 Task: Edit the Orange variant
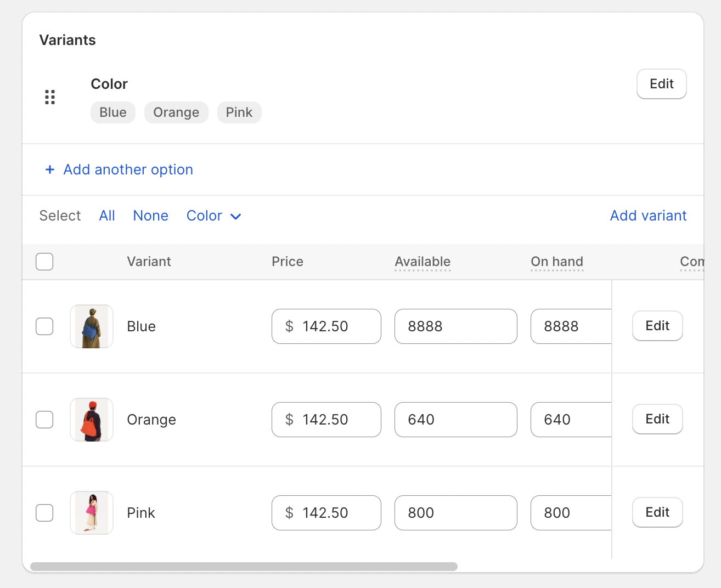657,419
